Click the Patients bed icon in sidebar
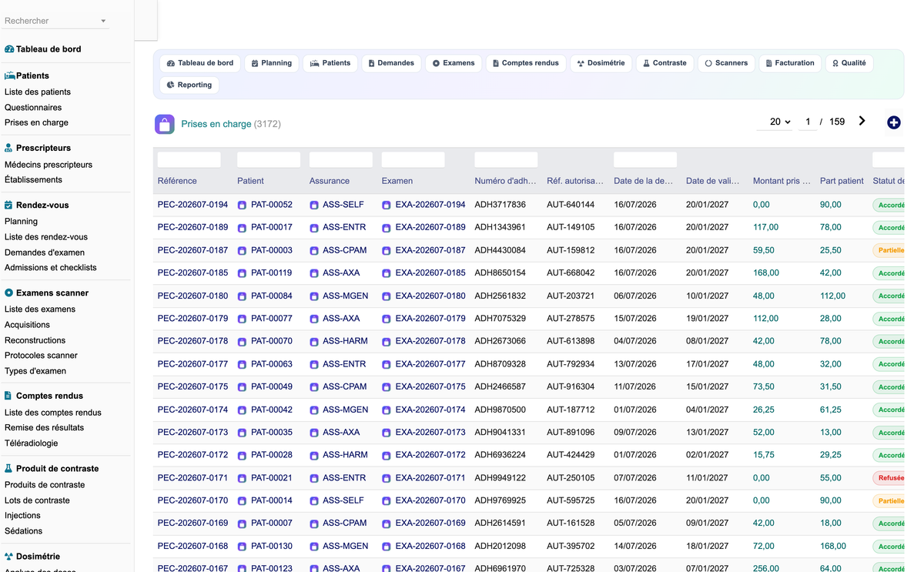This screenshot has height=572, width=924. [x=9, y=76]
